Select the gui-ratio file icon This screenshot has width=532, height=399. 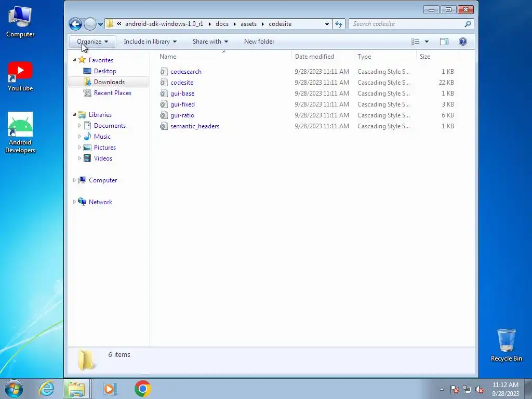coord(164,115)
